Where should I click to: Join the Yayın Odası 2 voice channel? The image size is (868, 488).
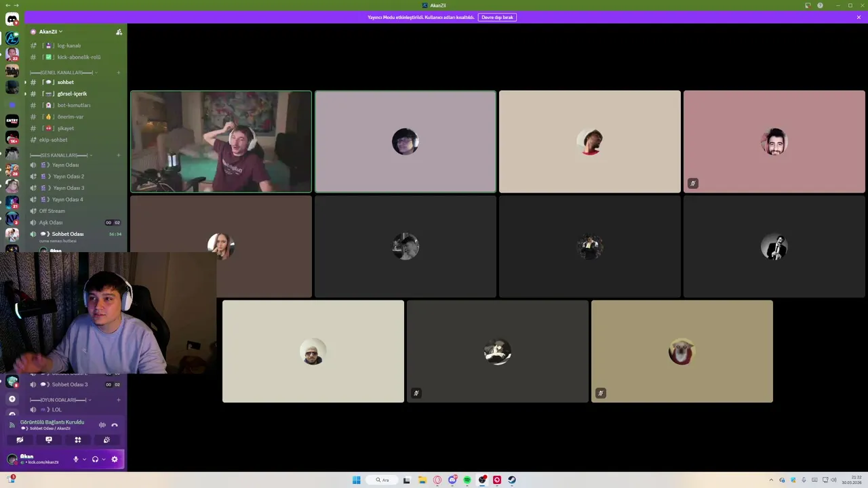point(75,176)
